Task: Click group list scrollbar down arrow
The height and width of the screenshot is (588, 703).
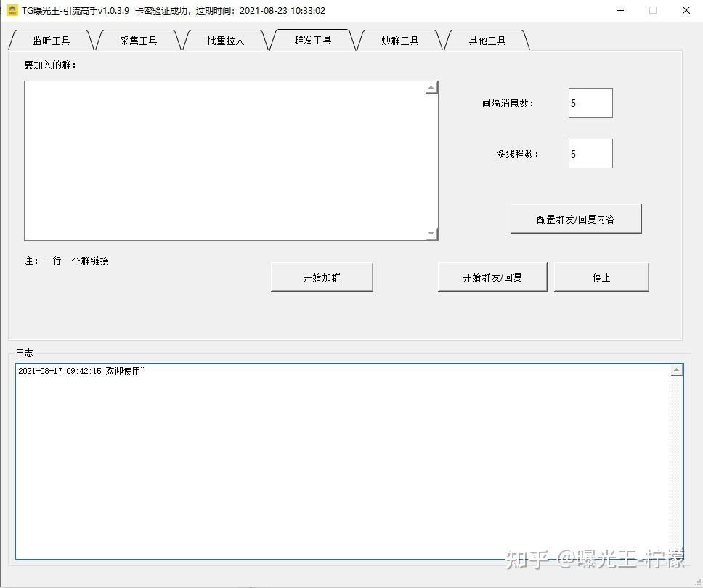Action: tap(431, 234)
